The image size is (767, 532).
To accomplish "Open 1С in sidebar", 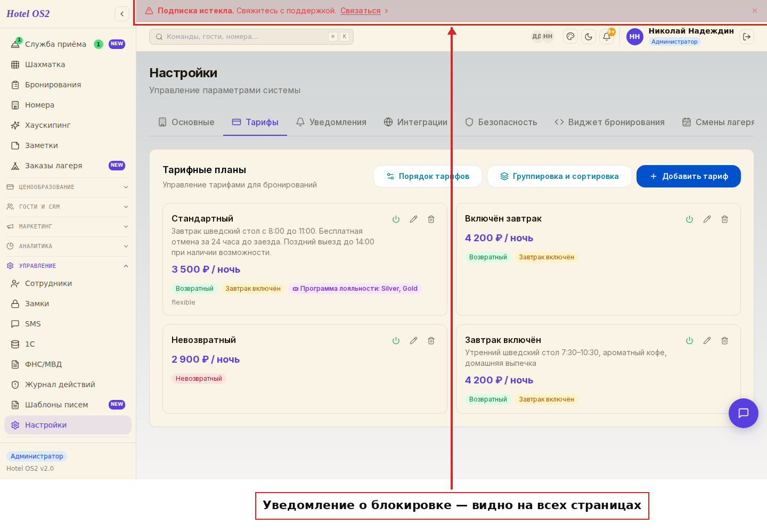I will (x=68, y=344).
